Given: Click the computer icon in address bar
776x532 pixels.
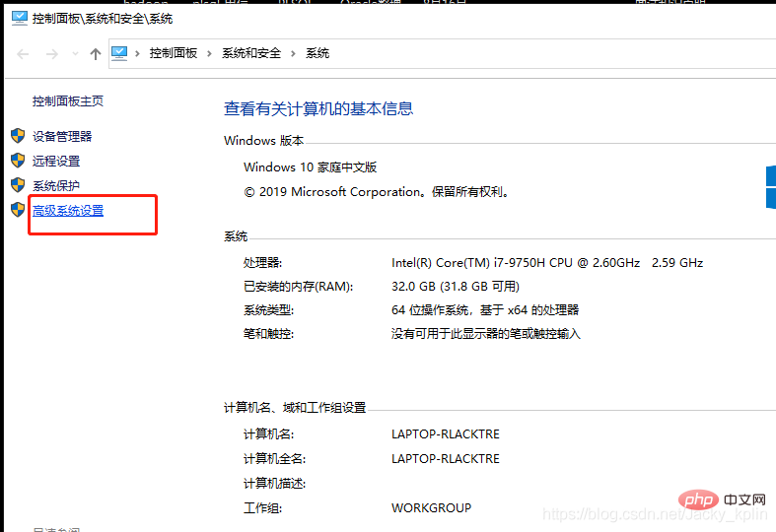Looking at the screenshot, I should point(120,53).
